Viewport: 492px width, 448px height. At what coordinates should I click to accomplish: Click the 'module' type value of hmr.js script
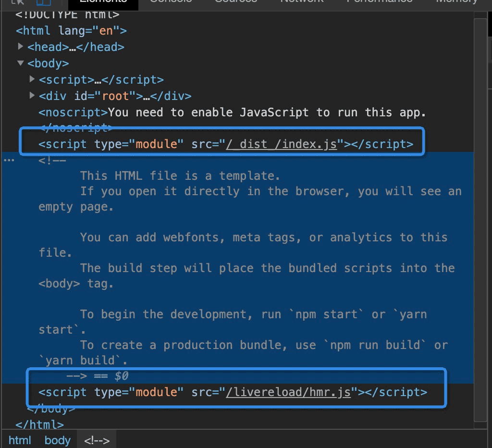tap(156, 392)
